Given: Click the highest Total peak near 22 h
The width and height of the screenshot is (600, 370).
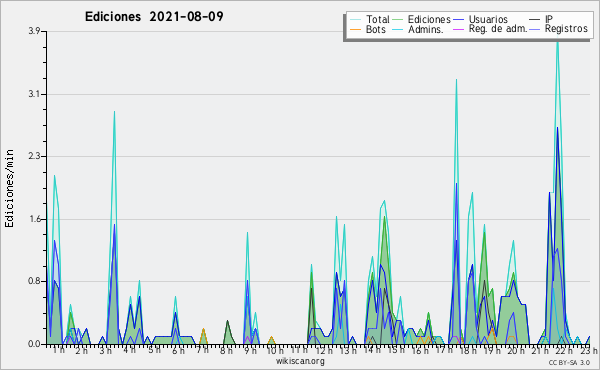Looking at the screenshot, I should (x=558, y=39).
